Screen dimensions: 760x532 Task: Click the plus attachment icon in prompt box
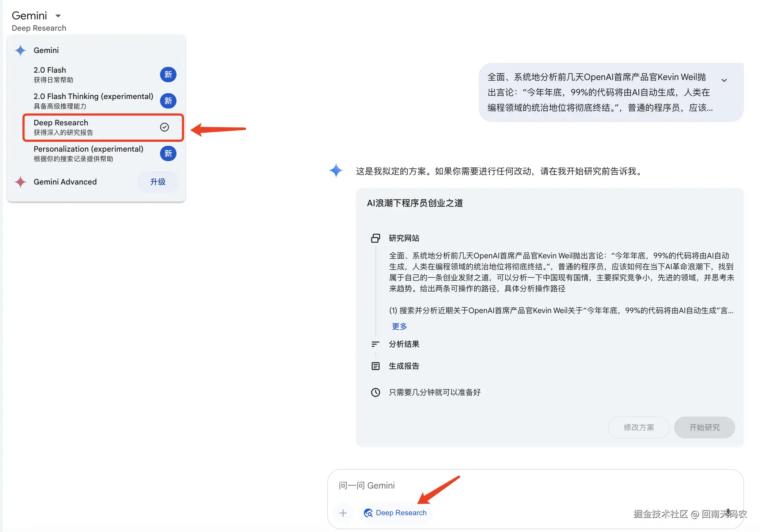[343, 513]
